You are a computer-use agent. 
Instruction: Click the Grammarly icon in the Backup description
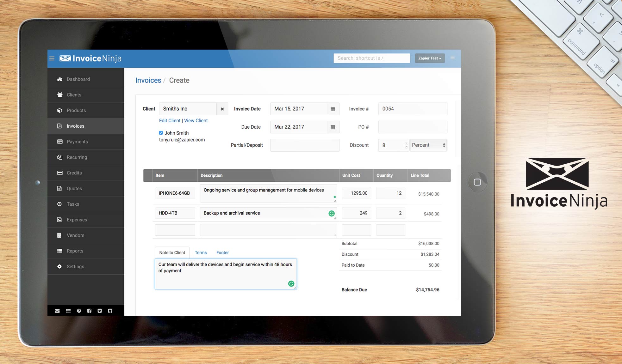pos(331,214)
